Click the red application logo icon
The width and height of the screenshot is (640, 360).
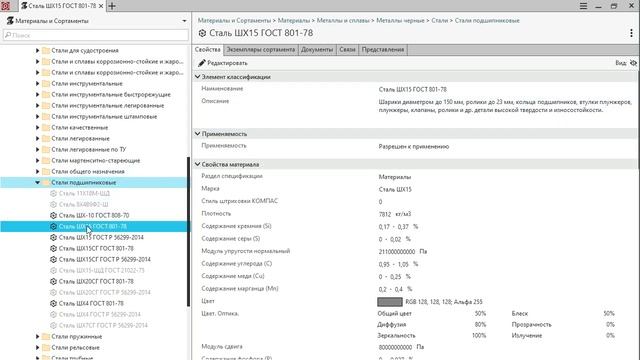[x=5, y=6]
